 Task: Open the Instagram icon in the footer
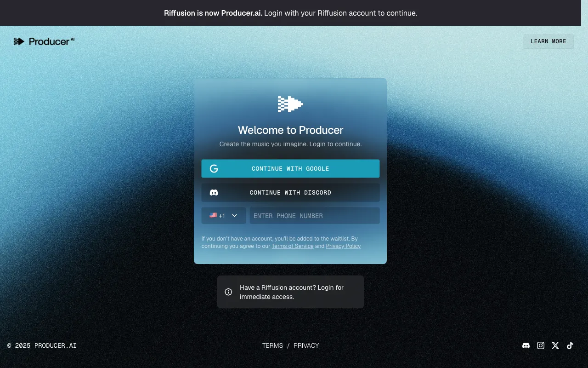coord(541,345)
